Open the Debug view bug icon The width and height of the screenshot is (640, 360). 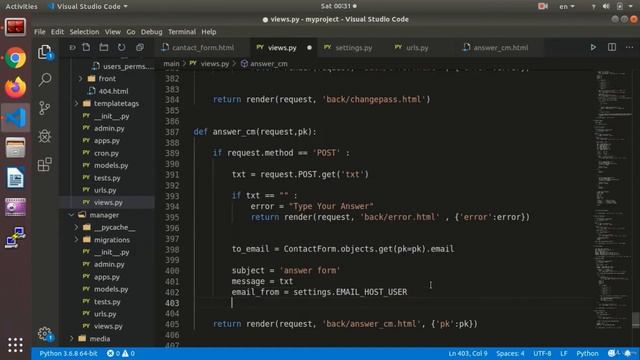[44, 136]
